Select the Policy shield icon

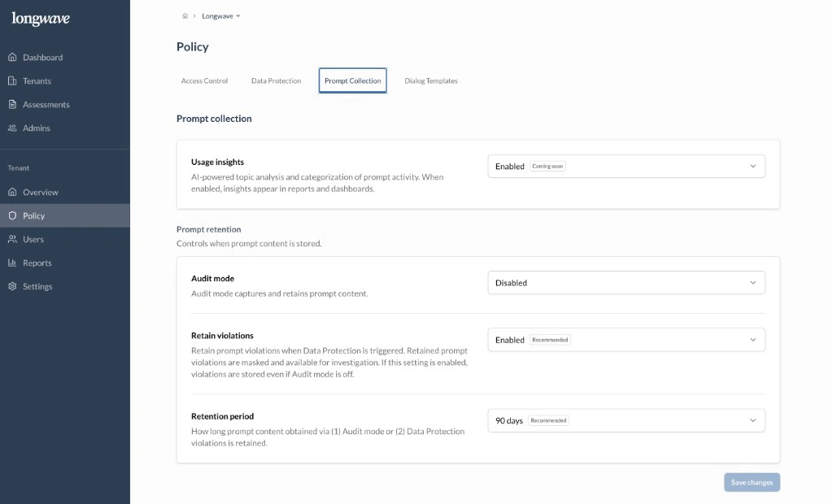coord(11,215)
